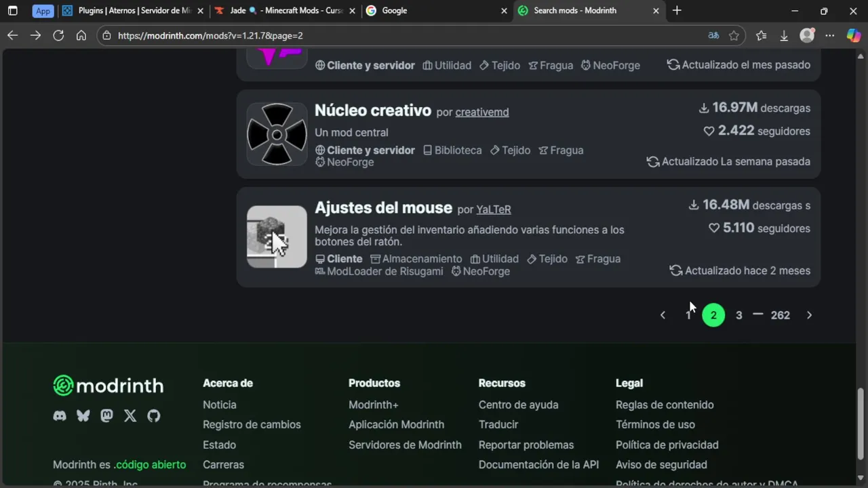Click the browser profile avatar

(807, 36)
